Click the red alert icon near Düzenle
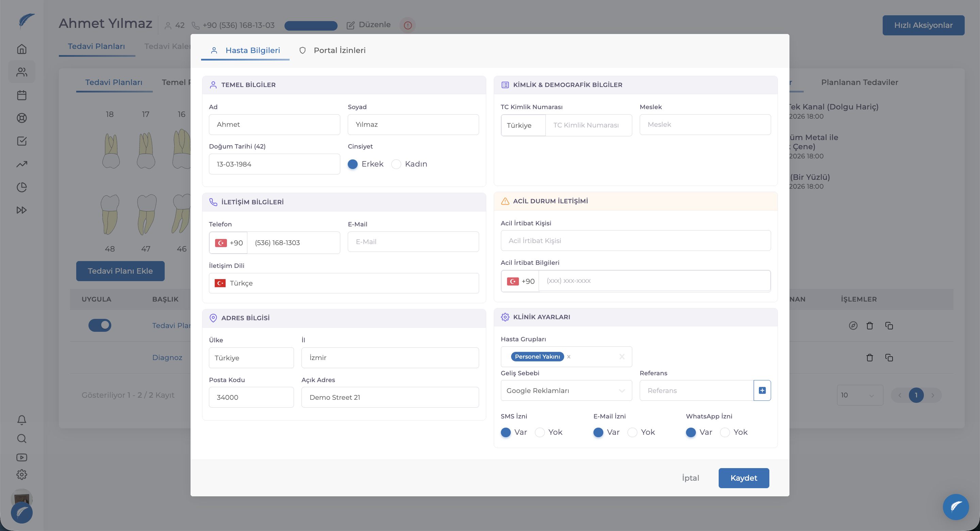Viewport: 980px width, 531px height. [408, 25]
